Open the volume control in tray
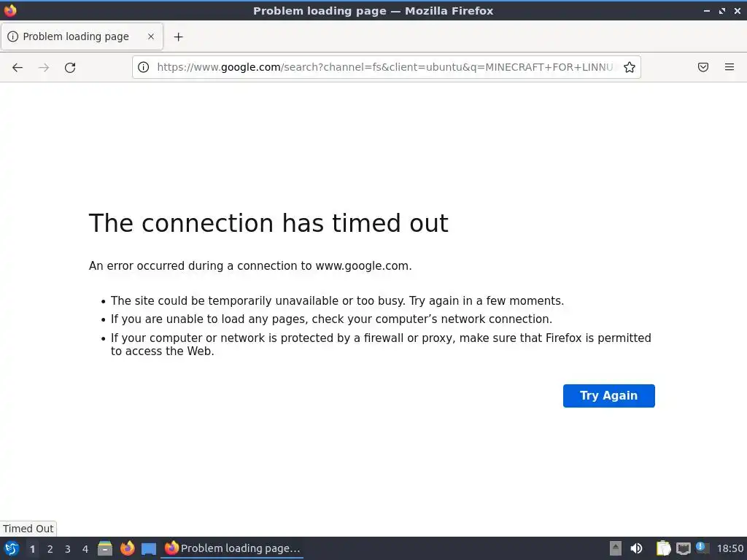Viewport: 747px width, 560px height. pyautogui.click(x=636, y=548)
